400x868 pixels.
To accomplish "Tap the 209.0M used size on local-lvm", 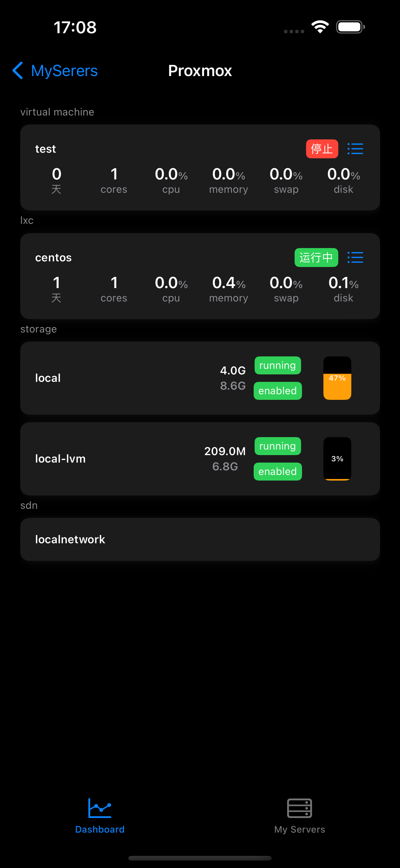I will pos(225,451).
